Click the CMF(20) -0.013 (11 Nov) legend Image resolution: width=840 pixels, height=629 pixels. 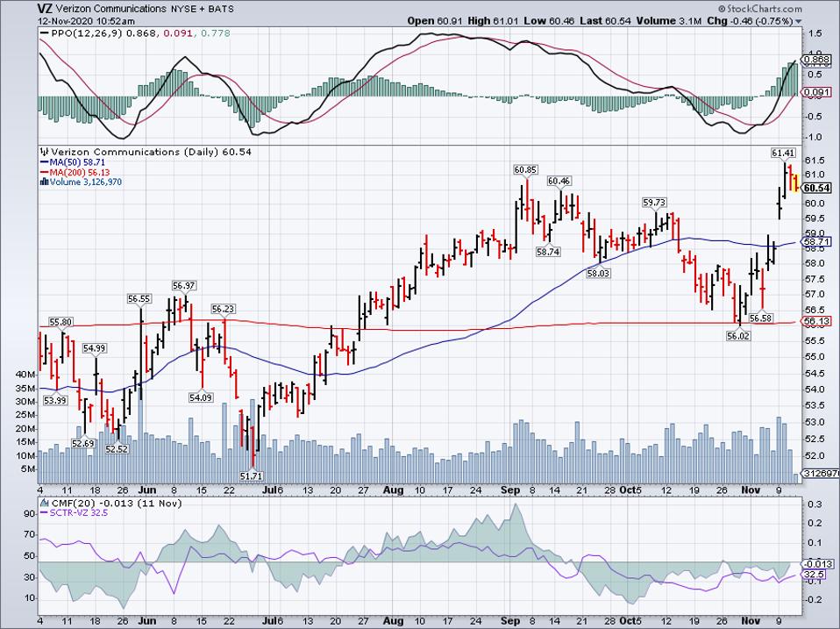click(x=117, y=503)
